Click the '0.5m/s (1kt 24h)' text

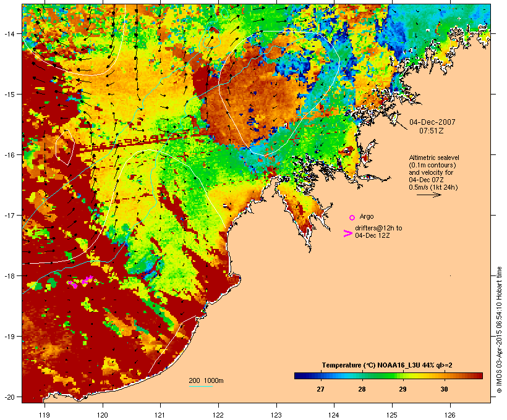click(433, 187)
